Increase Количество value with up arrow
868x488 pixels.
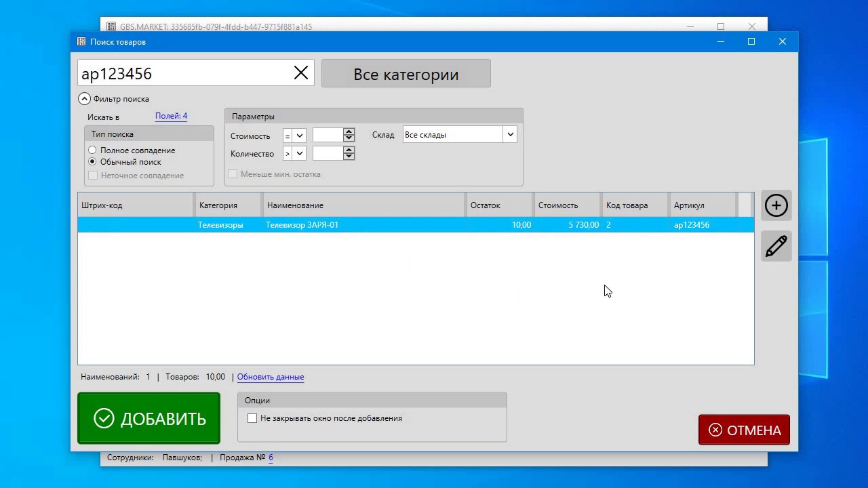349,150
